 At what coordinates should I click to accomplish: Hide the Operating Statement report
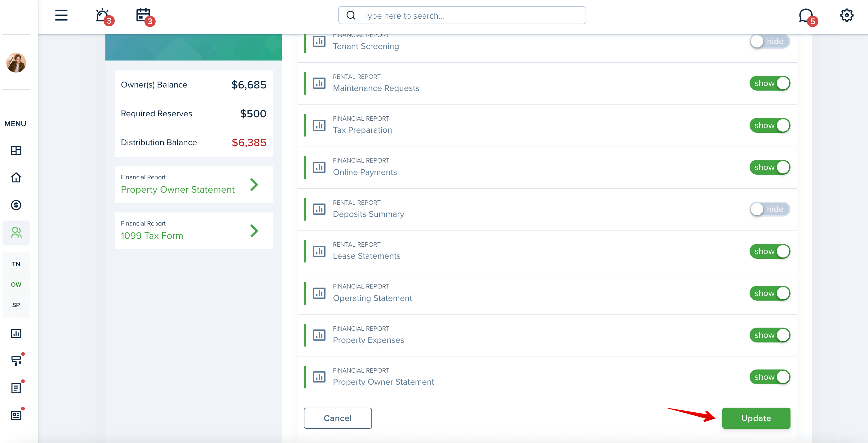770,293
